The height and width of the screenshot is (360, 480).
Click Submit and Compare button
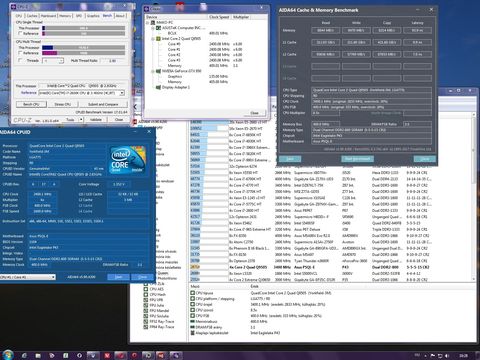click(x=103, y=104)
